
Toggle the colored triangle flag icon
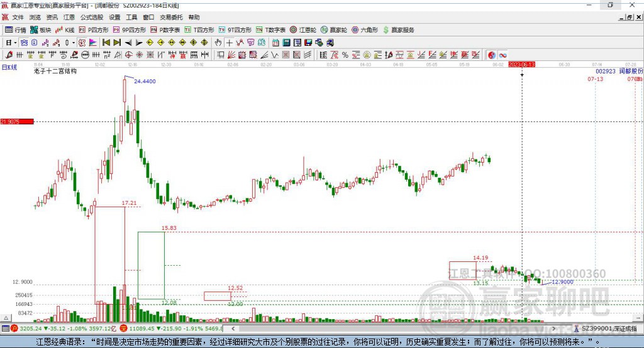click(x=93, y=43)
